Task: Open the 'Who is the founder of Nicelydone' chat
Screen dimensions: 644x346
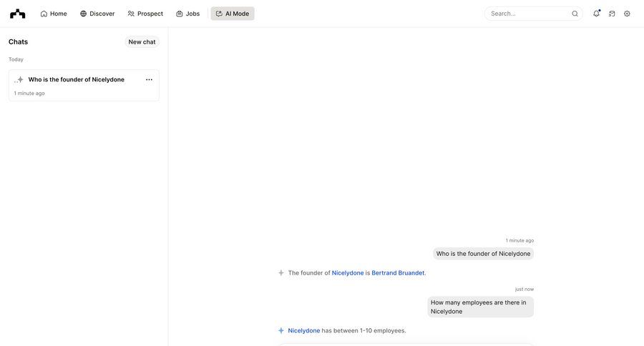Action: coord(84,85)
